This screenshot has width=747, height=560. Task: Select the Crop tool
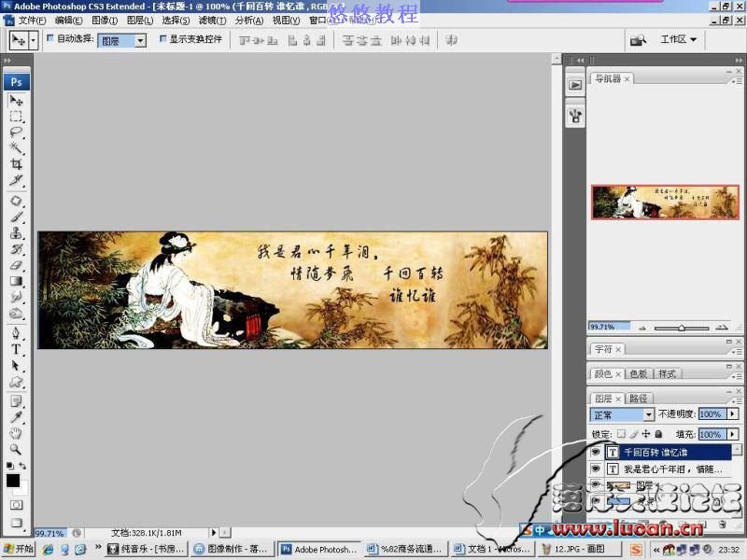(x=16, y=164)
